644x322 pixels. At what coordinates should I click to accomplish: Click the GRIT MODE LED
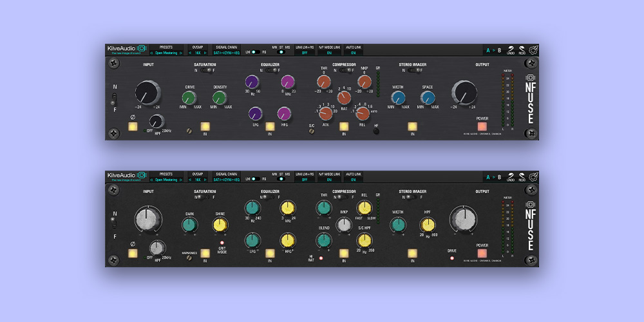tap(222, 243)
